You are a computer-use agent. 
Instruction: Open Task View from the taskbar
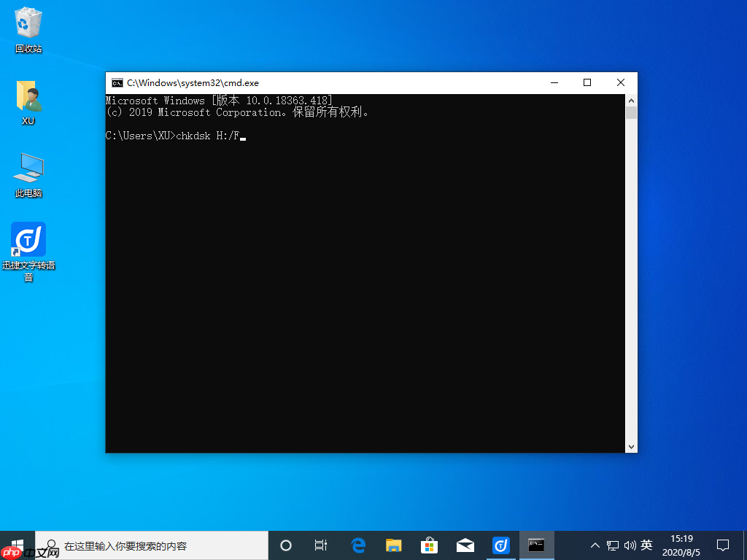click(x=321, y=545)
